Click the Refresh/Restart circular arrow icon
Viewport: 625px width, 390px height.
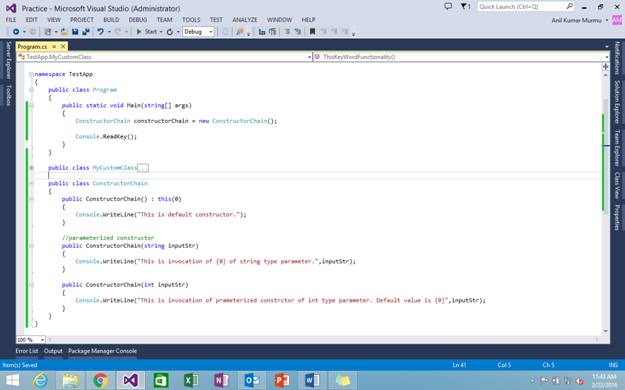tap(170, 32)
